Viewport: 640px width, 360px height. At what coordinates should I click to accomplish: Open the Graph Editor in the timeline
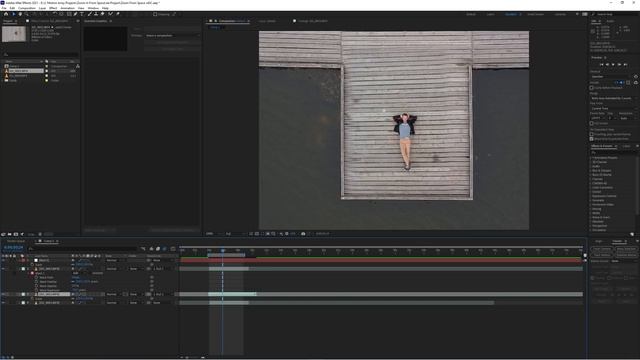173,249
